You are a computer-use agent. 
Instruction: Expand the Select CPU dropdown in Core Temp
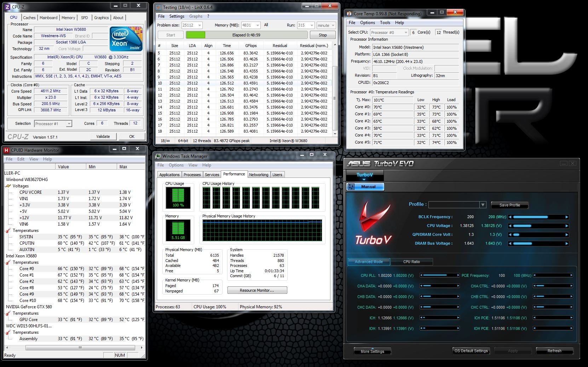405,33
